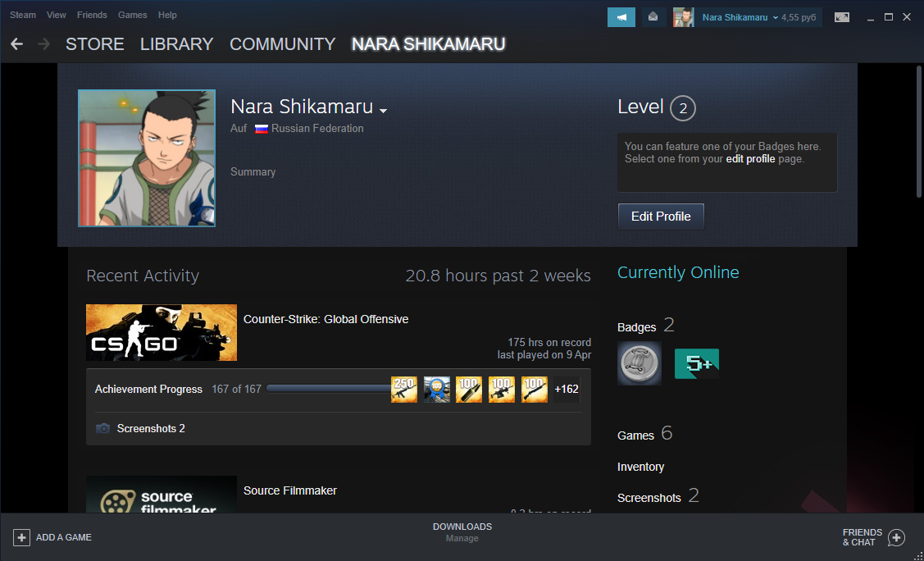Click the Russian Federation flag icon

(x=261, y=129)
